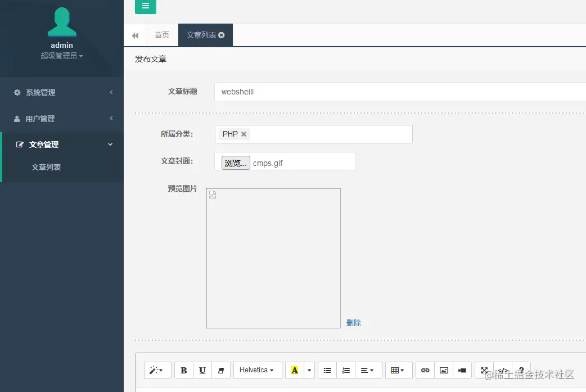Click the chevron beside 用户管理
This screenshot has height=392, width=586.
click(111, 118)
